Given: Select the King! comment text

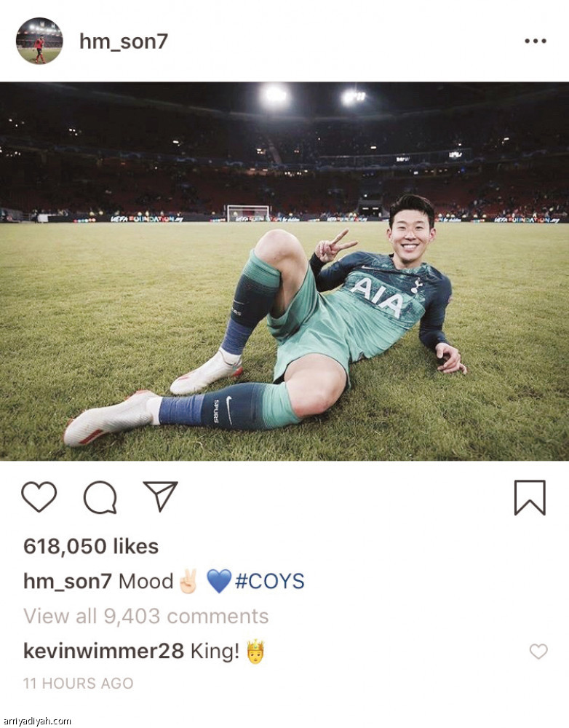Looking at the screenshot, I should tap(215, 651).
